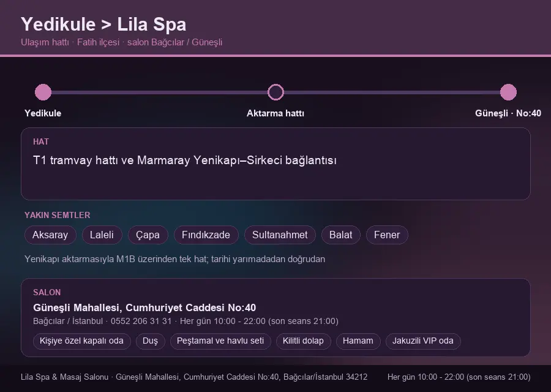
Task: Click the Balat chip
Action: coord(341,235)
